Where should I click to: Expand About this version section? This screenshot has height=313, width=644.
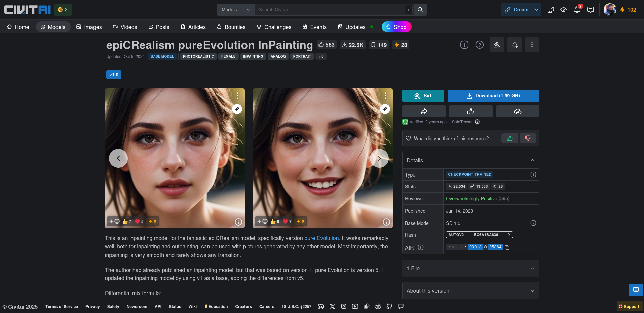point(470,291)
